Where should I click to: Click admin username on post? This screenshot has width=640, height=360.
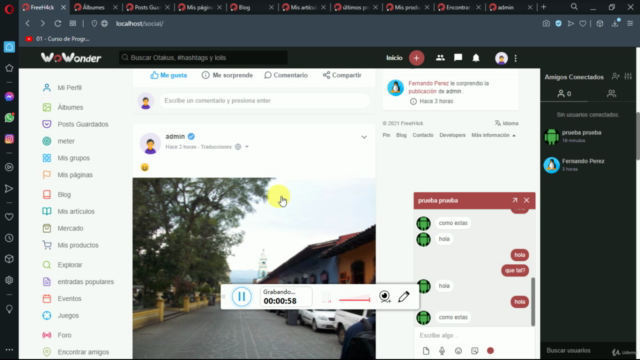point(175,136)
